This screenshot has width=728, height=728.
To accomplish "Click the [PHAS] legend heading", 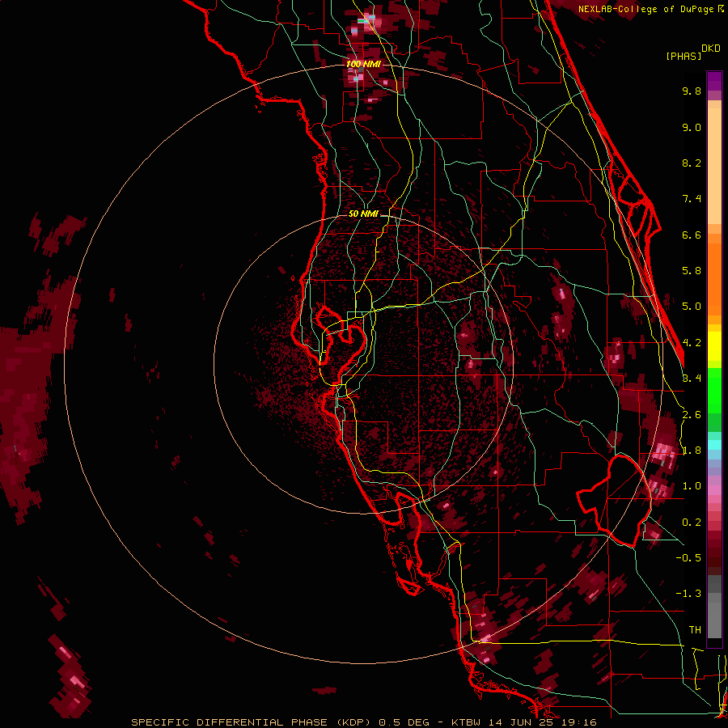I will [684, 56].
